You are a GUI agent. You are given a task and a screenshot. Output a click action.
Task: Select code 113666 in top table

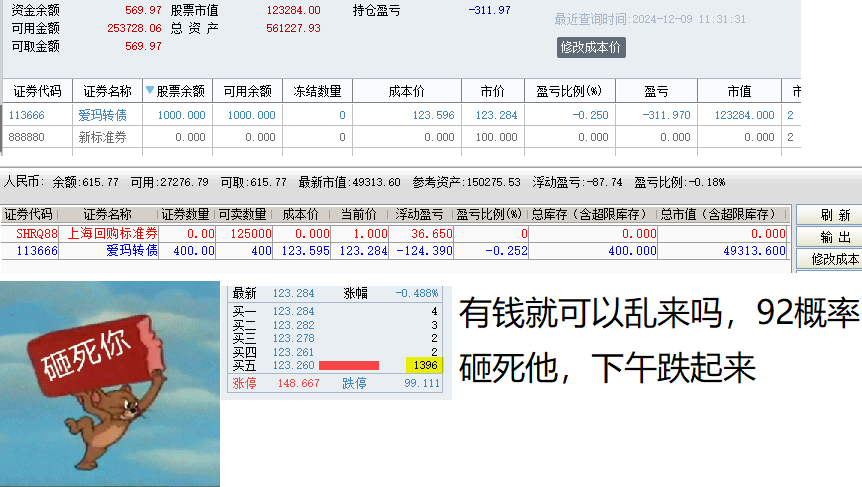[26, 115]
